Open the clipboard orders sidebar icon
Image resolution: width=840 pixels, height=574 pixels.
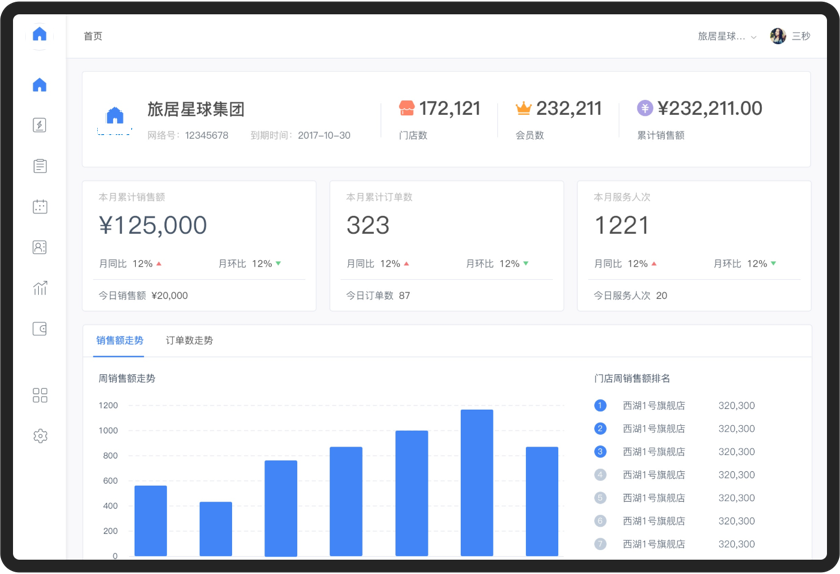pos(40,166)
